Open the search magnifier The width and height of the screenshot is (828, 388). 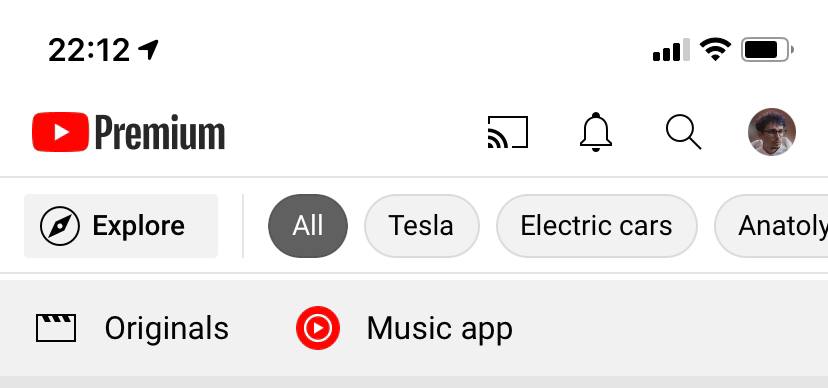[x=683, y=132]
